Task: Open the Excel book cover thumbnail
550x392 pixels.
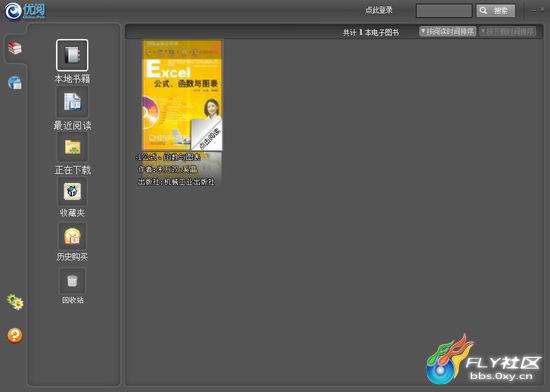Action: click(182, 95)
